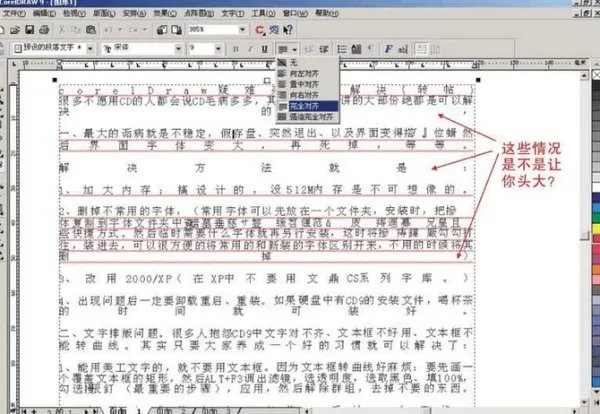Toggle Italic formatting
This screenshot has width=600, height=414.
click(250, 49)
